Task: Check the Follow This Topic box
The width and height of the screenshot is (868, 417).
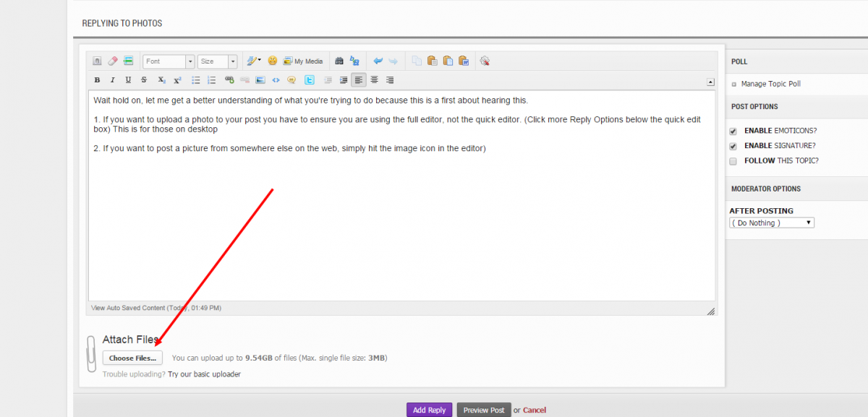Action: (x=733, y=161)
